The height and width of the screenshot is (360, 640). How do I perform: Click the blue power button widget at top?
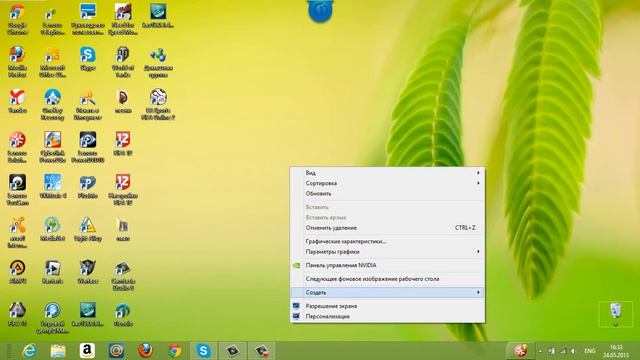pyautogui.click(x=320, y=11)
